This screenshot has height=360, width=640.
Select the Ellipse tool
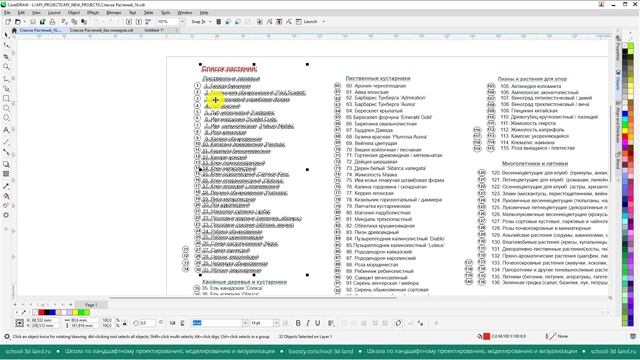pos(6,108)
